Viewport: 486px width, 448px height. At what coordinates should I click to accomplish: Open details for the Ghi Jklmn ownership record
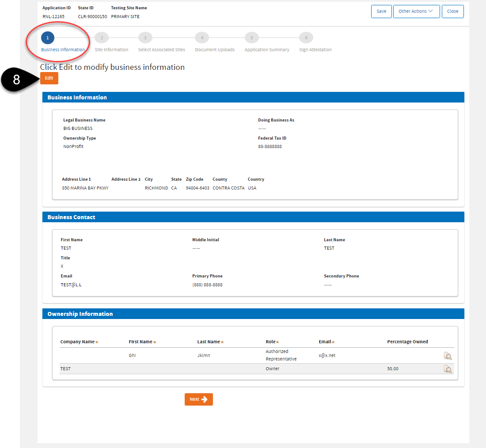(x=448, y=355)
